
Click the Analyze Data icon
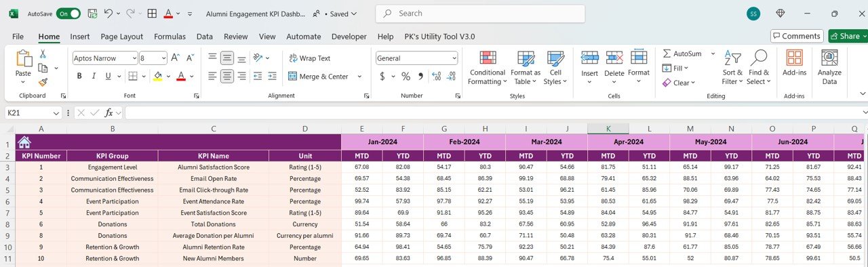829,68
